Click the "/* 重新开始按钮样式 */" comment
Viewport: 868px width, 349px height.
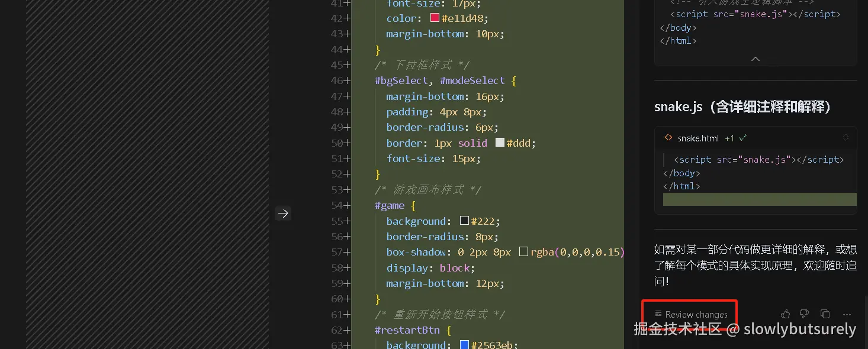tap(439, 315)
